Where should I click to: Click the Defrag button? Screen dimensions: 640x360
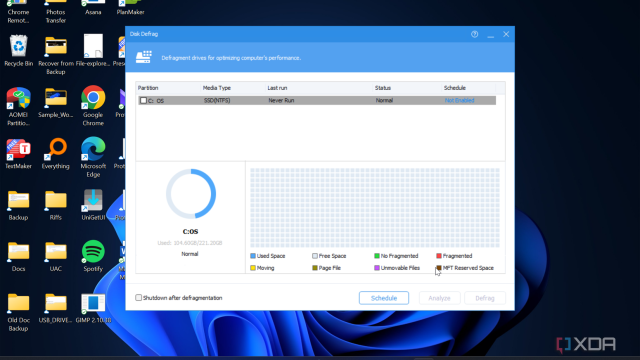pyautogui.click(x=484, y=298)
